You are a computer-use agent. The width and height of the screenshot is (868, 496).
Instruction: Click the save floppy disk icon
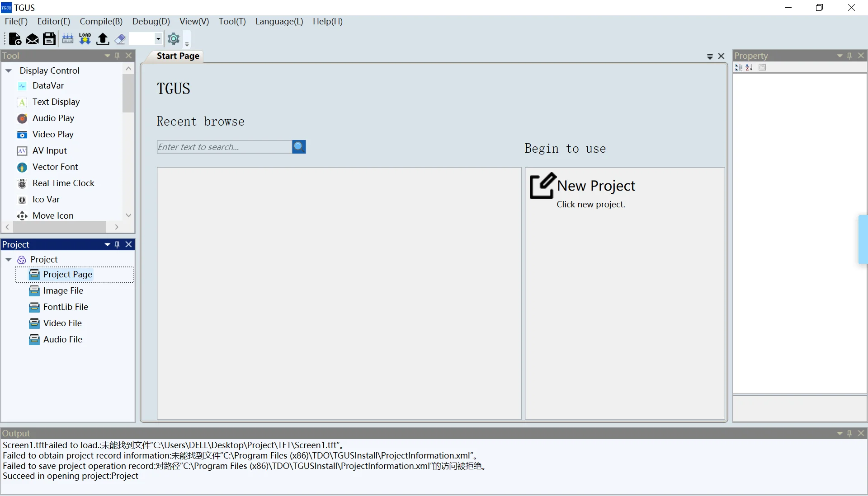49,39
